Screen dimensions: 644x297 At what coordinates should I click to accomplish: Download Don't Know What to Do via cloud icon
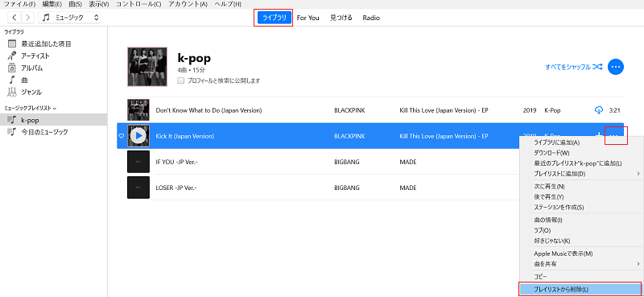(599, 110)
